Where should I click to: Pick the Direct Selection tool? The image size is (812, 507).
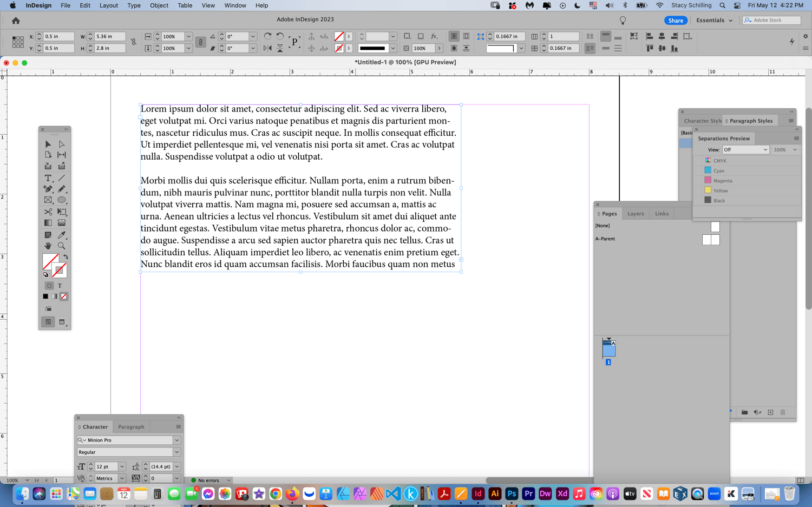pyautogui.click(x=62, y=144)
